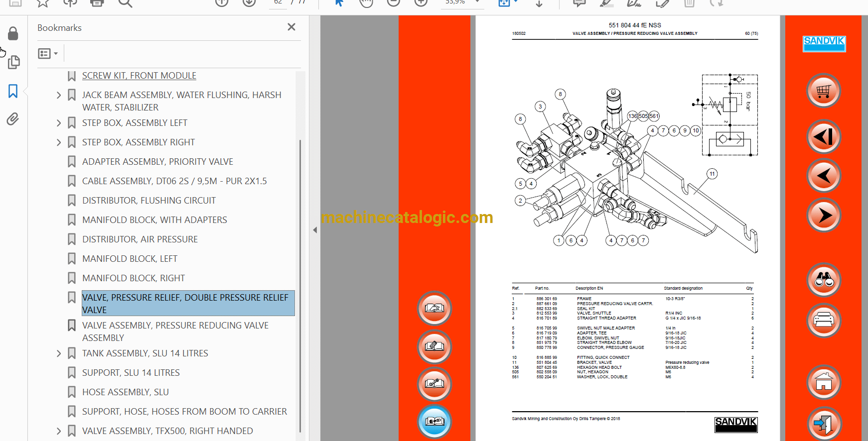Click the comment bubble icon in the top toolbar

click(x=579, y=3)
